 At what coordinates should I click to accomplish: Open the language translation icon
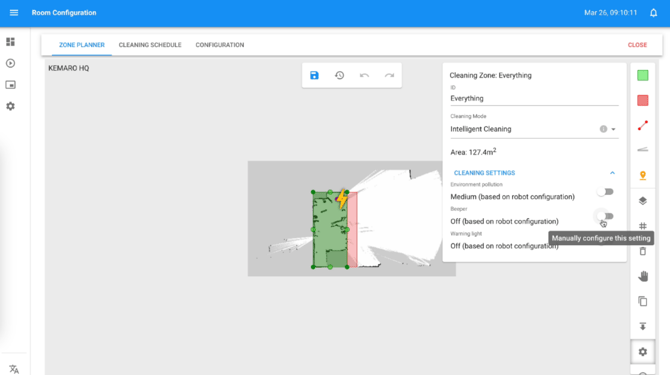(14, 369)
